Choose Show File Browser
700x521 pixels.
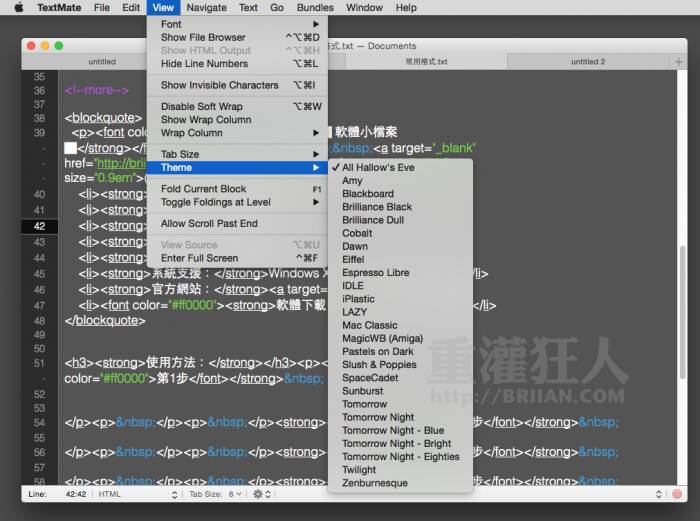[237, 38]
